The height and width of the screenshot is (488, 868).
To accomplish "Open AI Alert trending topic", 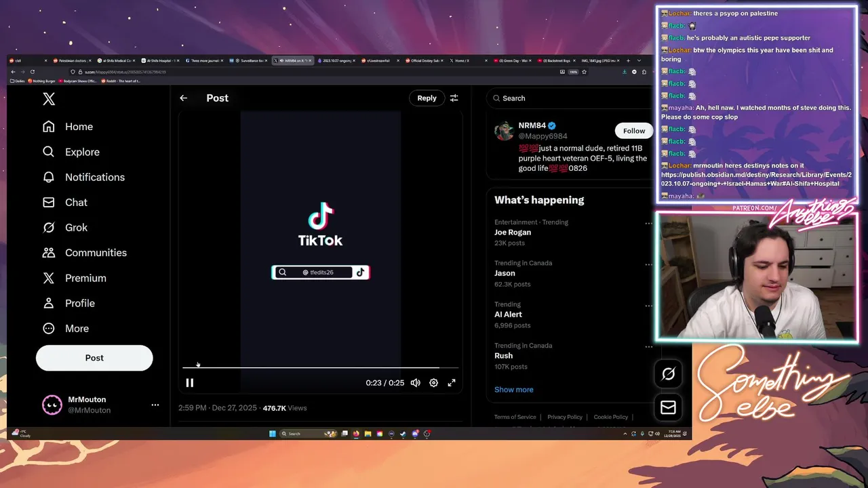I will (x=508, y=314).
